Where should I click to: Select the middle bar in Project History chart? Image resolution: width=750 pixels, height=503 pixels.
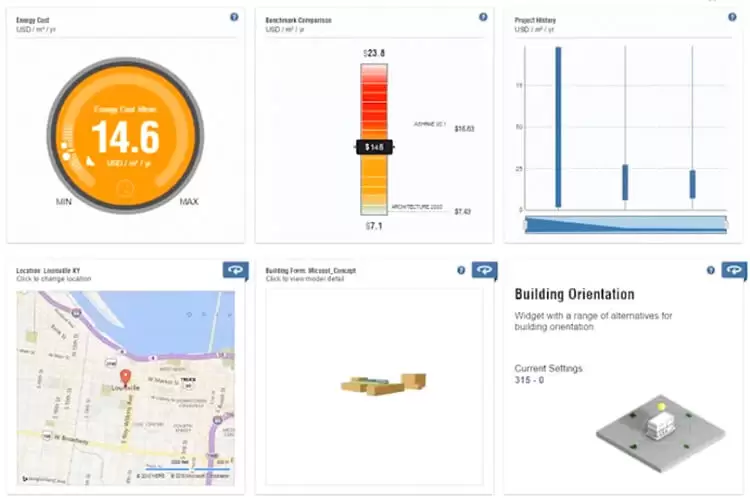625,182
